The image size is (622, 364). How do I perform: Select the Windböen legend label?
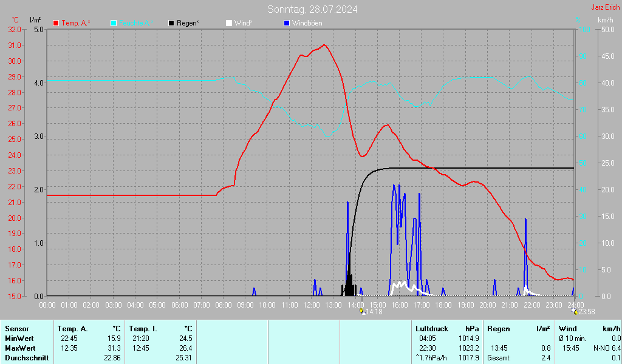coord(307,24)
